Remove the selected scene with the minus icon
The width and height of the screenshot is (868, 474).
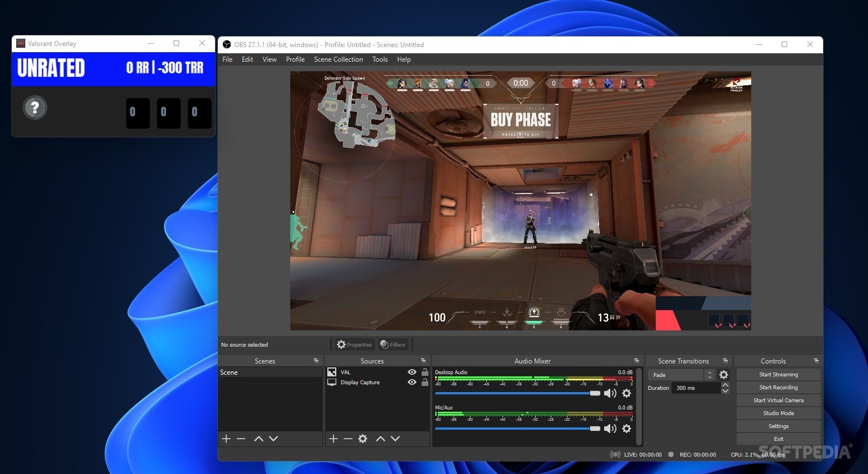pyautogui.click(x=241, y=439)
